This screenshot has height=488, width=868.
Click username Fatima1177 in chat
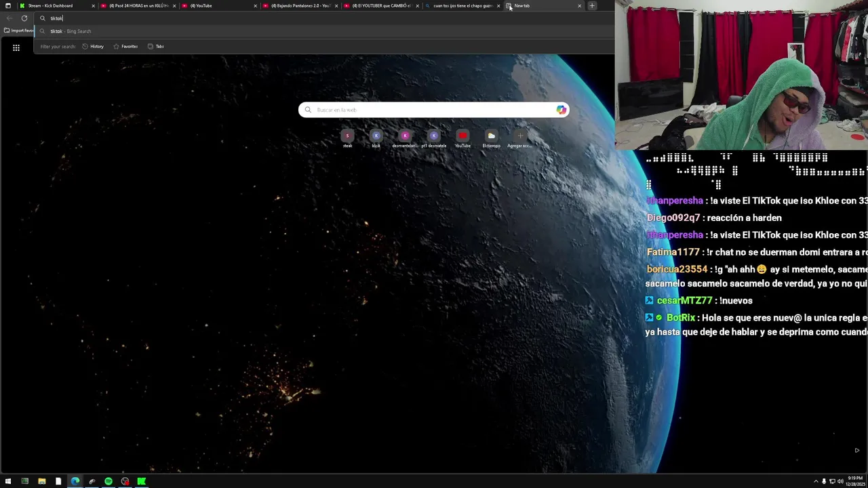click(x=673, y=252)
